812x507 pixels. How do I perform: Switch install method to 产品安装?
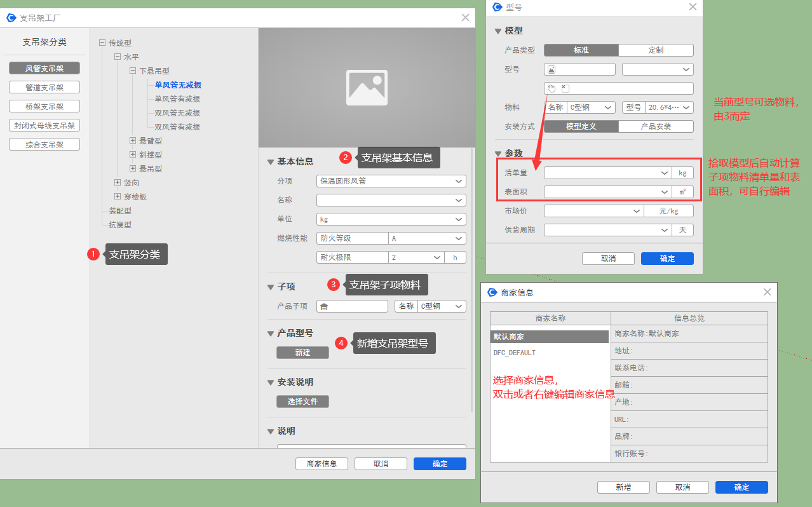(x=656, y=126)
